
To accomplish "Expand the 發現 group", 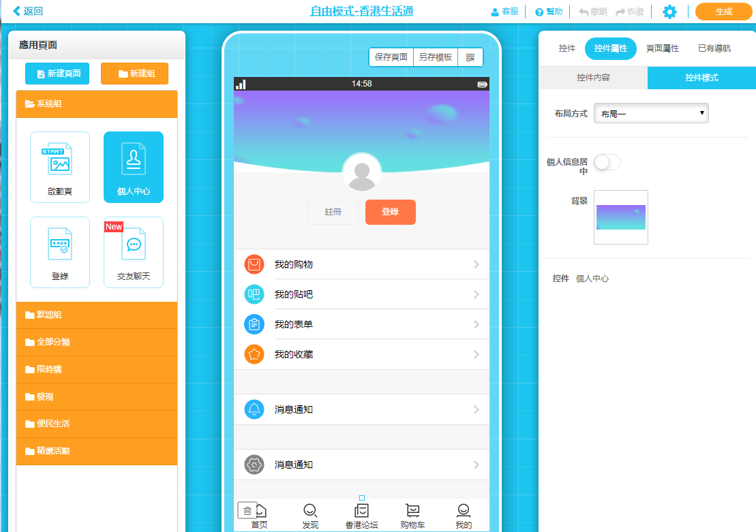I will (x=97, y=396).
